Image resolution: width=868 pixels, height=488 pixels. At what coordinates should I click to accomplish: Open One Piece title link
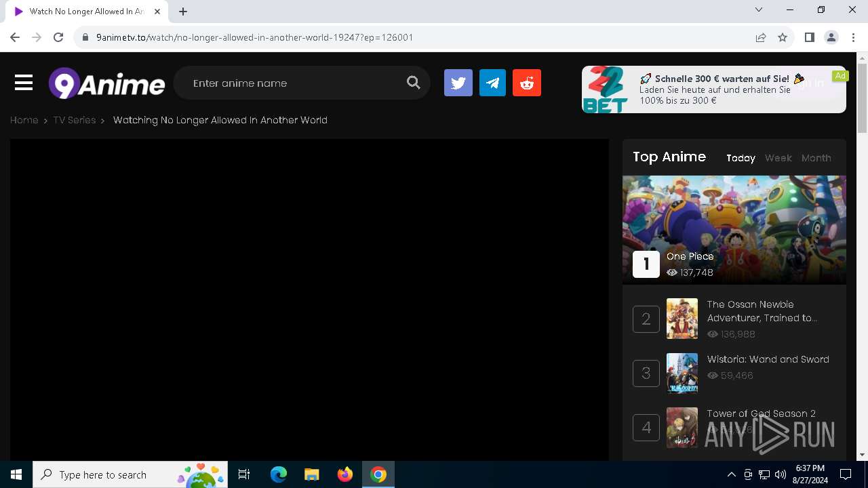click(690, 256)
